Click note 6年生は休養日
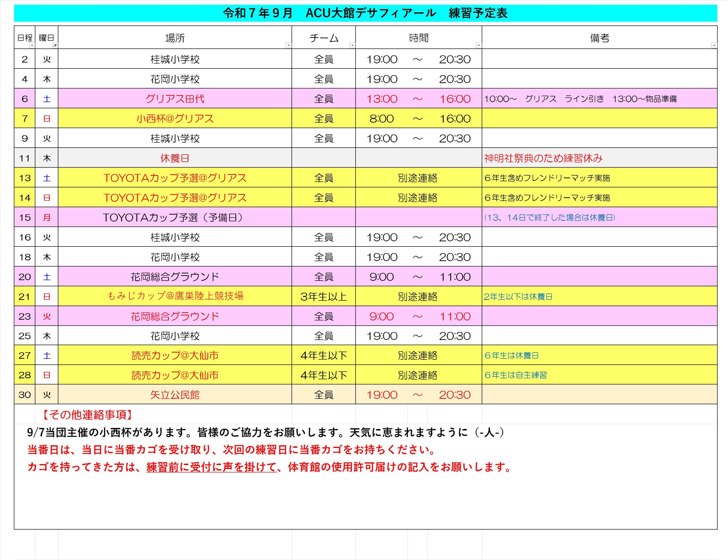The width and height of the screenshot is (728, 560). (x=511, y=355)
